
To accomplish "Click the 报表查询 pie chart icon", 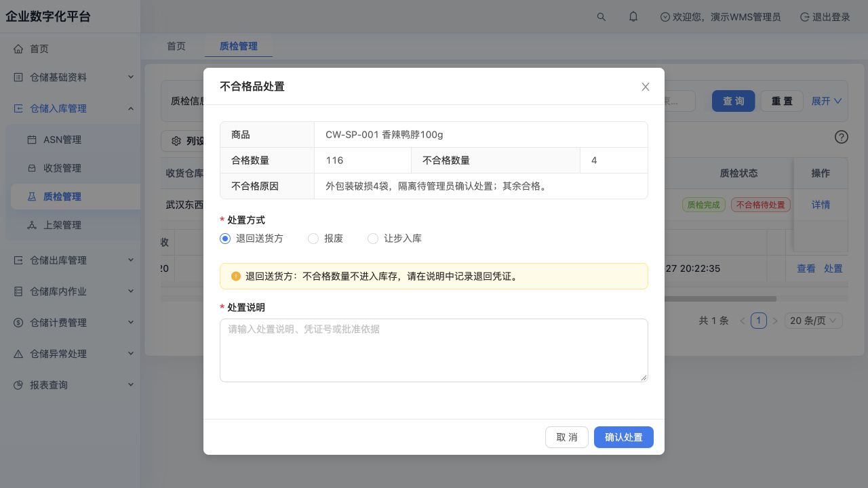I will tap(18, 385).
